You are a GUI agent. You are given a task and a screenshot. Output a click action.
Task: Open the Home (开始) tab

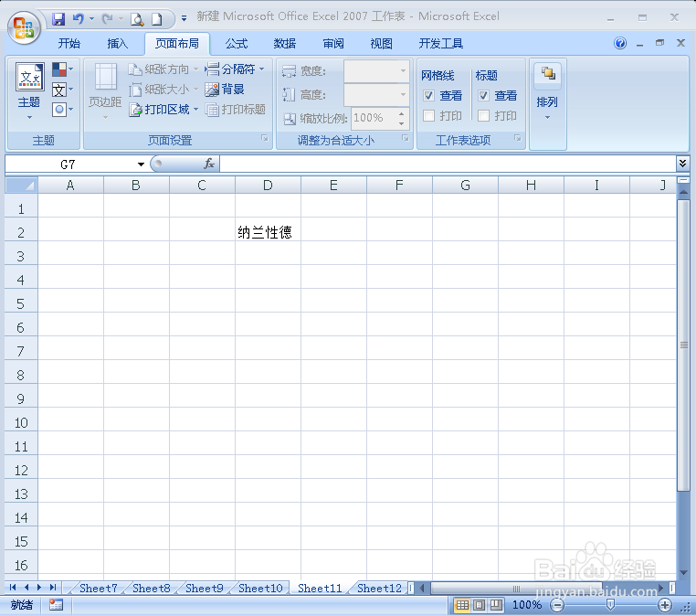[x=69, y=44]
